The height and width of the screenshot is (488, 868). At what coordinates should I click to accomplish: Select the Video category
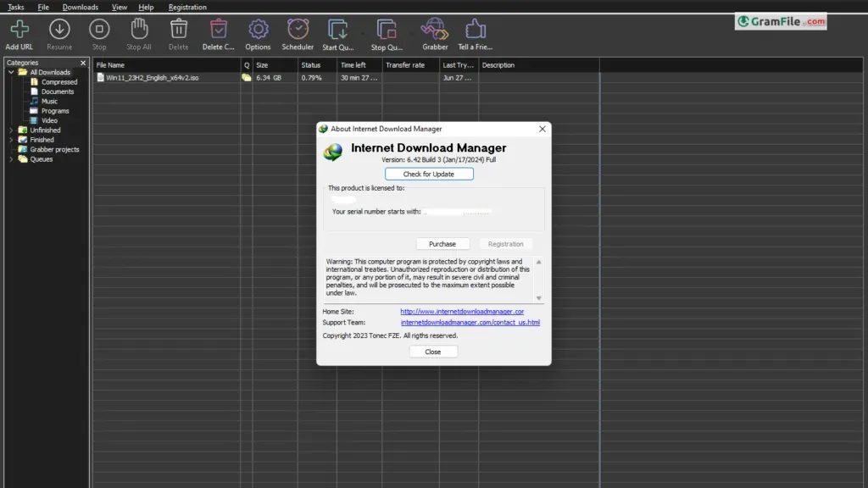[49, 120]
